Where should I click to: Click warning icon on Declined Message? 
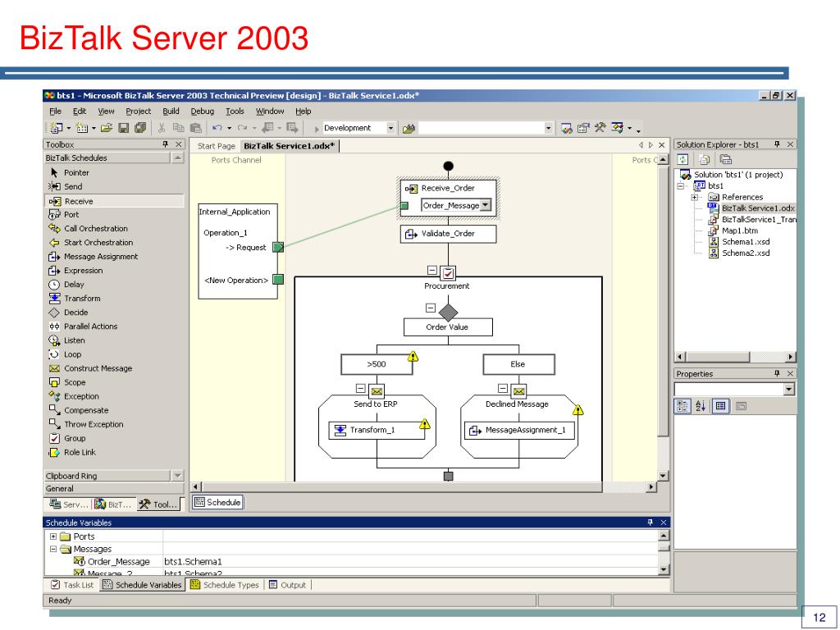(577, 410)
